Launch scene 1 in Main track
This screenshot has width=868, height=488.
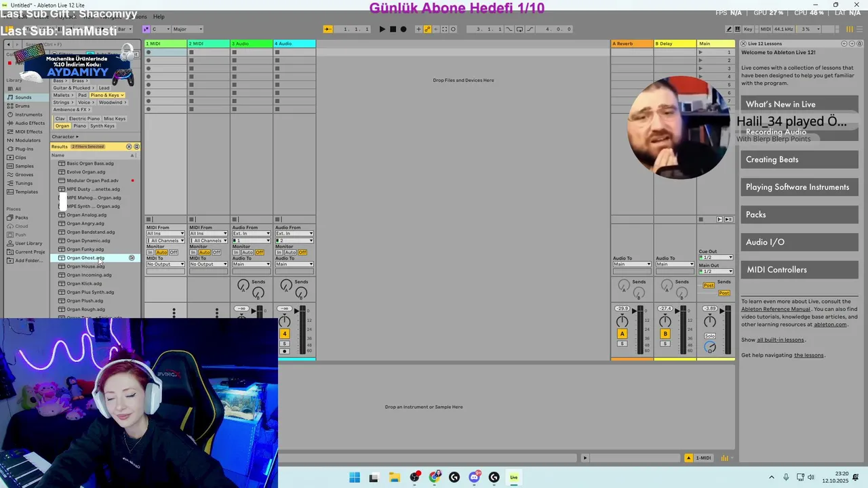[x=701, y=52]
